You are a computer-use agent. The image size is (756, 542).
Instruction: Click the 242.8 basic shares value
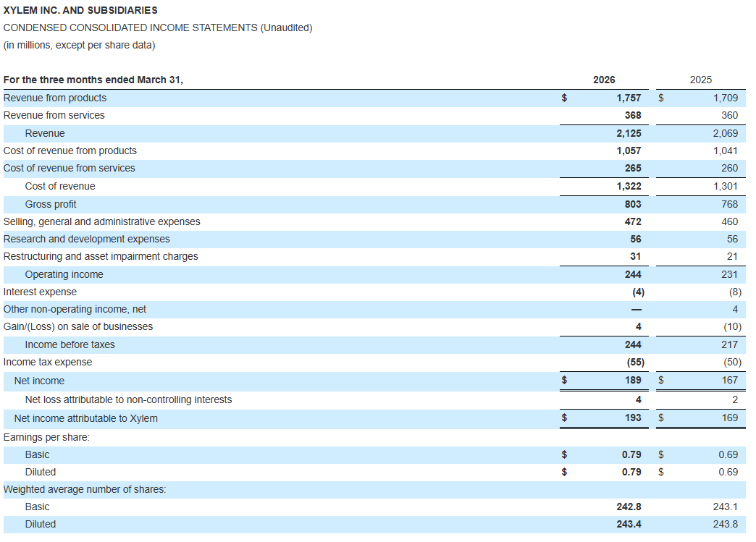pos(629,507)
